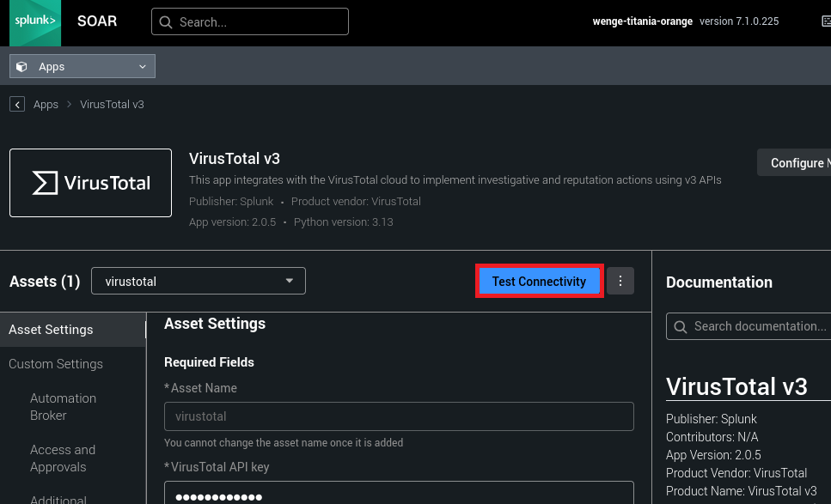Click the Splunk logo

click(35, 22)
